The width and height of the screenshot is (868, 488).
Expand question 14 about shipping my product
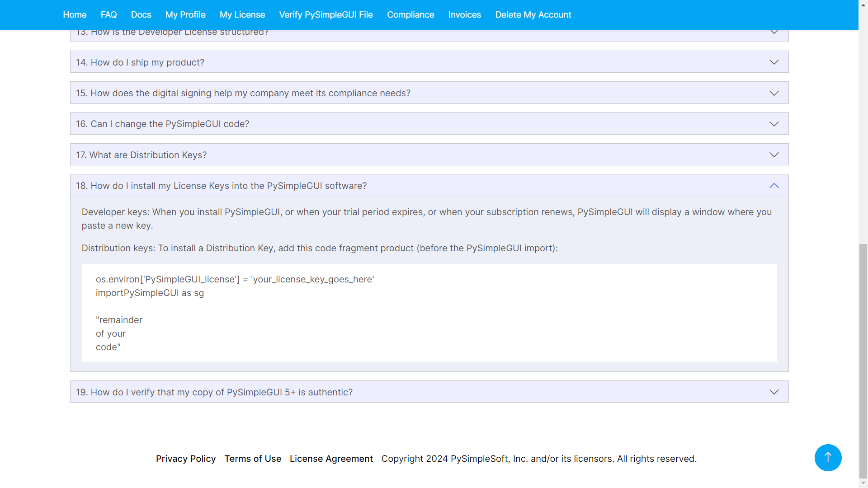tap(429, 62)
